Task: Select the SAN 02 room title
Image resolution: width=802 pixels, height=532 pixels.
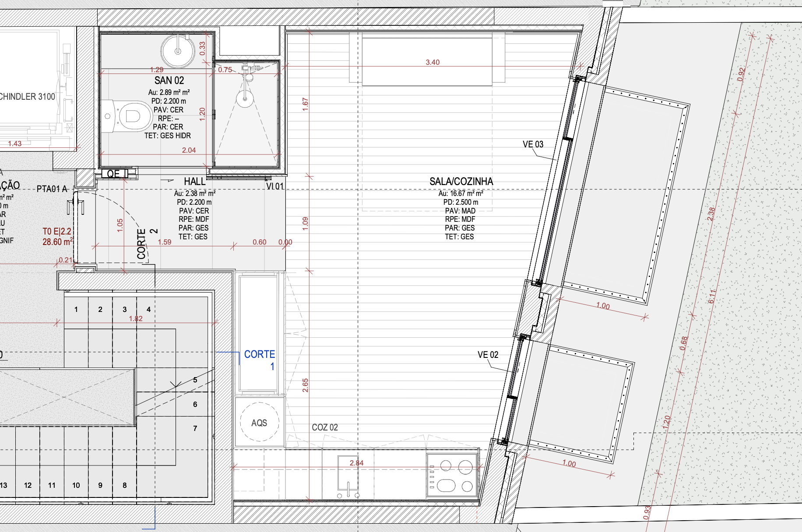Action: click(169, 80)
